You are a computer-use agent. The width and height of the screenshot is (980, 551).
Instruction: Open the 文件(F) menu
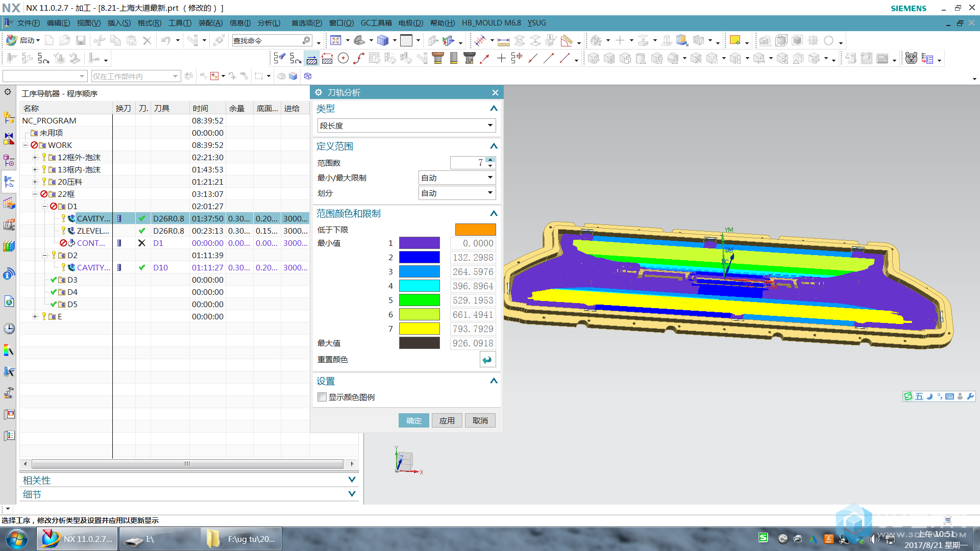[x=28, y=23]
